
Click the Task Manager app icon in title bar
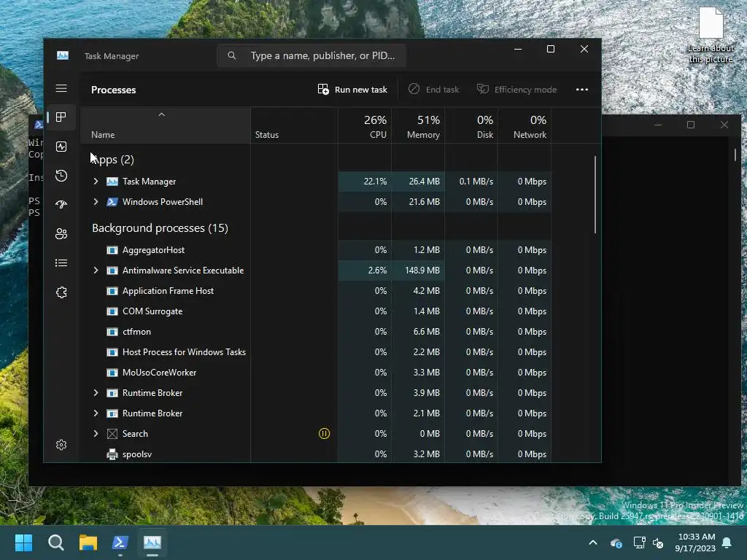[x=63, y=55]
